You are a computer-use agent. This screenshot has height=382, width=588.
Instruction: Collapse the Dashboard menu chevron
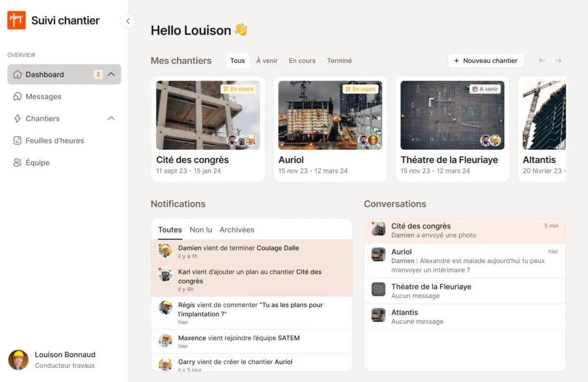[x=111, y=74]
